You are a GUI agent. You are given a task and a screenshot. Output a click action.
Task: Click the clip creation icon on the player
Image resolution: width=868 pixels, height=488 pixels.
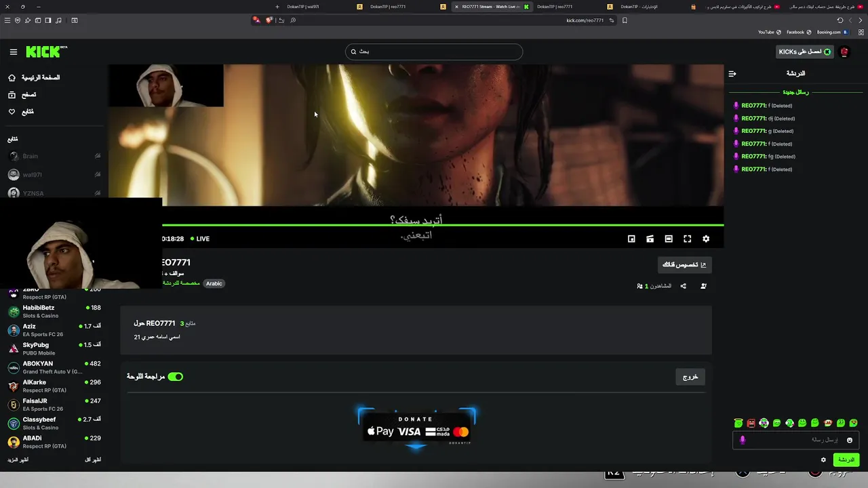pos(650,239)
